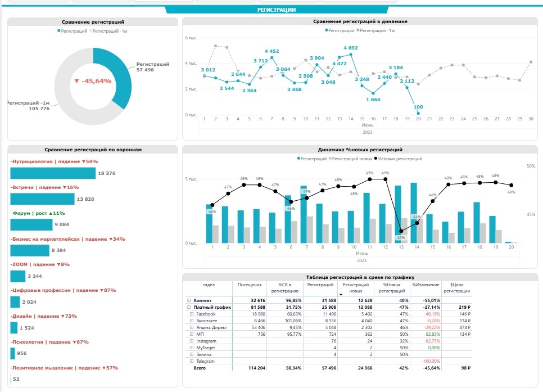
Task: Collapse the Платный трафик row
Action: point(189,307)
